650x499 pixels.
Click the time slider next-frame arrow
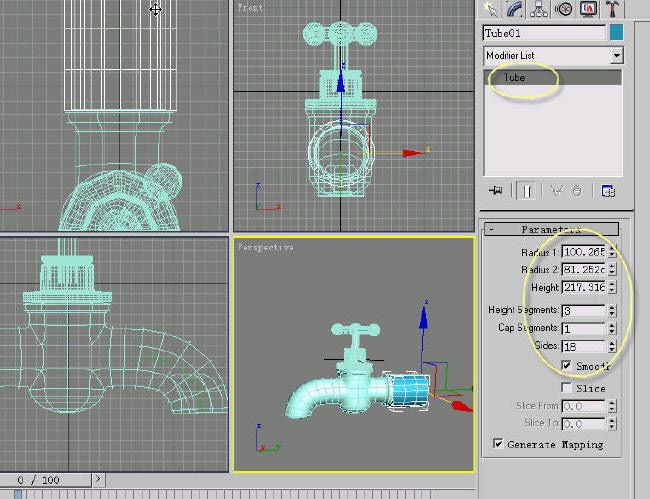coord(98,480)
